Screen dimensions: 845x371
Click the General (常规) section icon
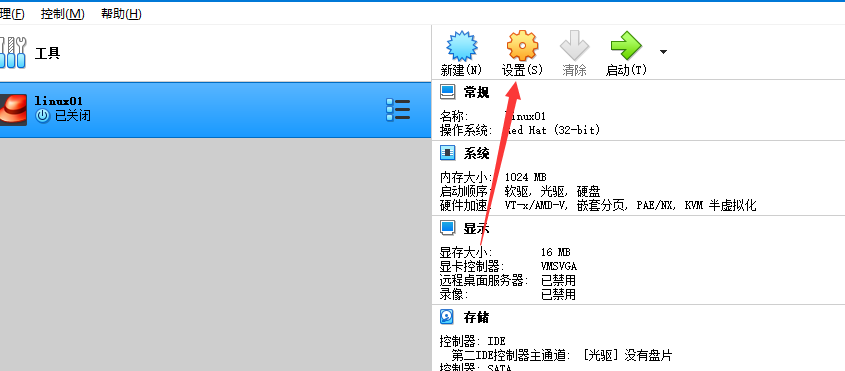(x=447, y=92)
